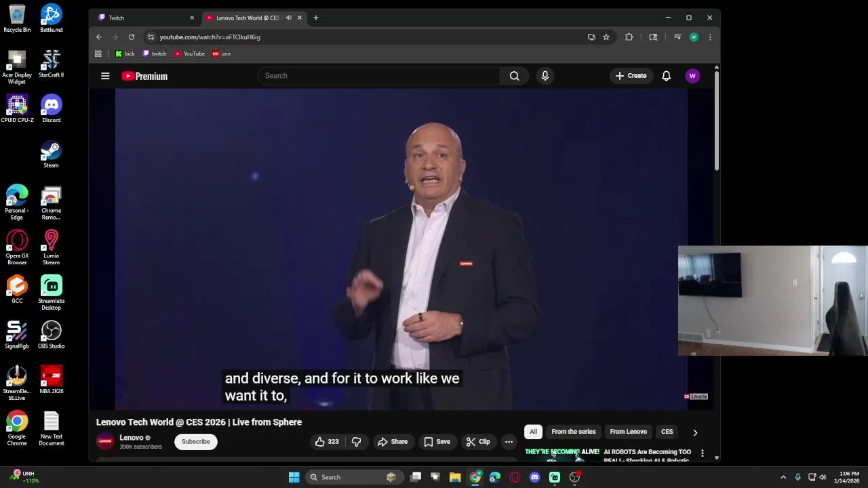Open the YouTube account avatar menu
868x488 pixels.
(x=692, y=76)
